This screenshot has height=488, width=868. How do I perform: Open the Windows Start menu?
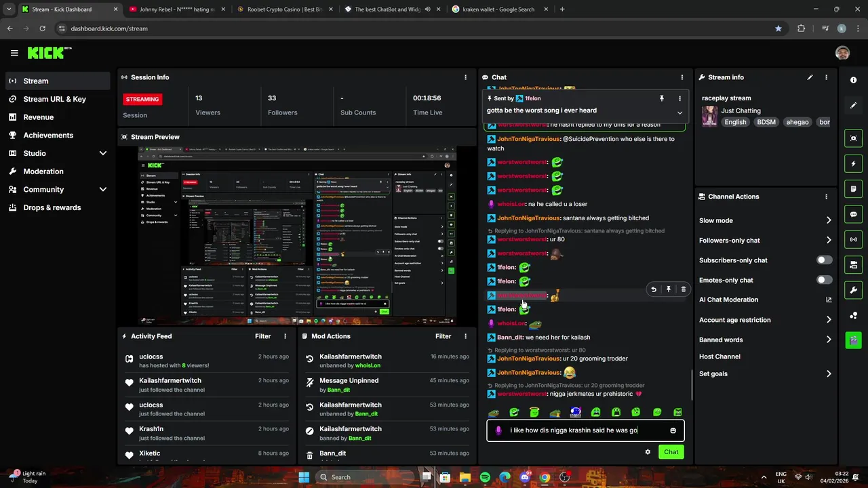point(304,477)
